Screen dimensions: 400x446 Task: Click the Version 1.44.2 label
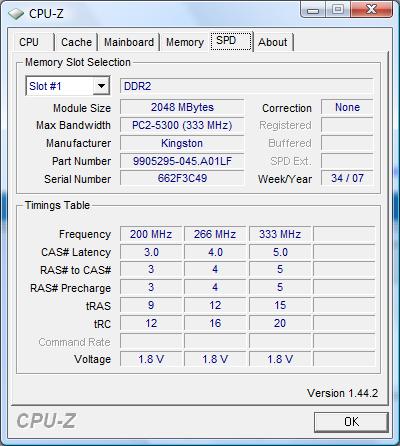(x=342, y=393)
